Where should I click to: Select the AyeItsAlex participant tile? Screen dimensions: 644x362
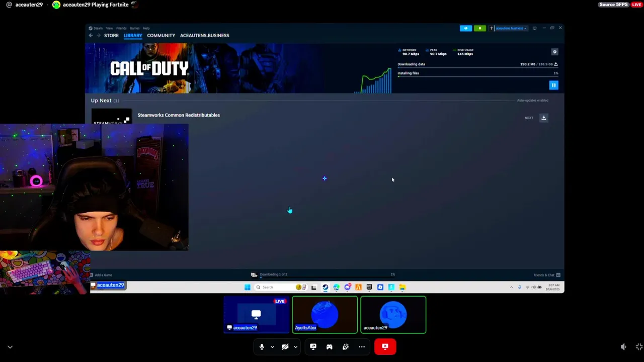click(325, 315)
